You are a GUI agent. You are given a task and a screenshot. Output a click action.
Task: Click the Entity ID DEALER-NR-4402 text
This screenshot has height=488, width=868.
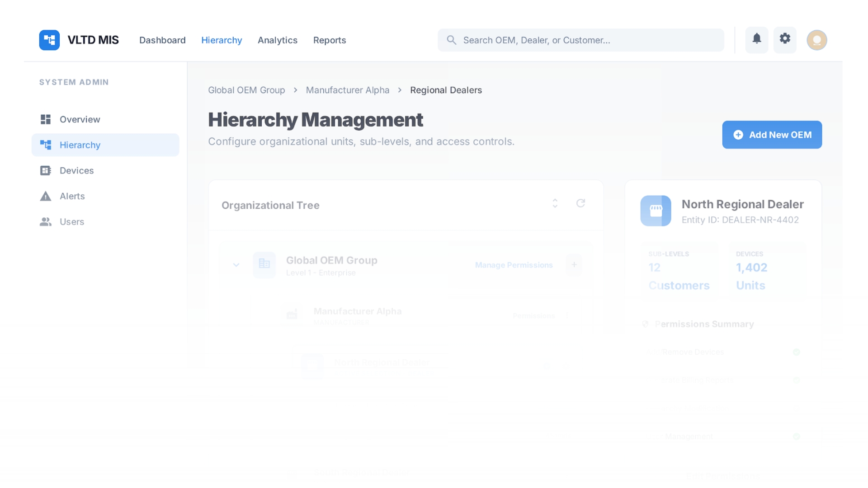tap(740, 220)
